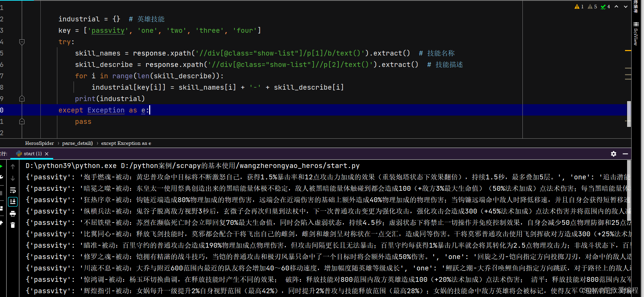This screenshot has width=644, height=297.
Task: Click the 'industrial = {}' line
Action: point(89,19)
